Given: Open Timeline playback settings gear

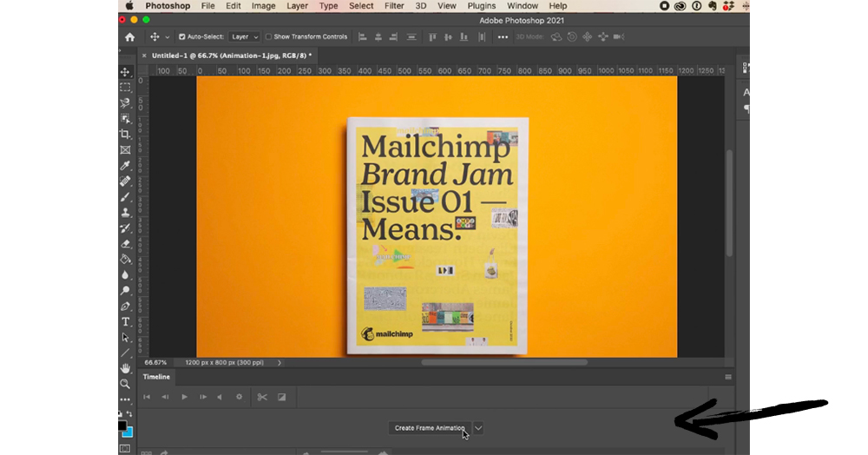Looking at the screenshot, I should tap(240, 397).
